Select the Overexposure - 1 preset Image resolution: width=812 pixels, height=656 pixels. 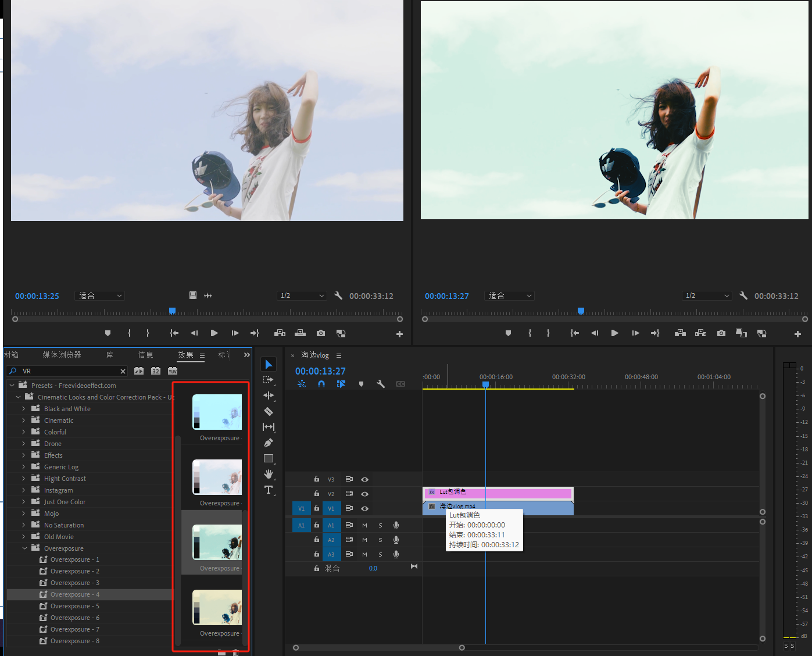pyautogui.click(x=74, y=559)
